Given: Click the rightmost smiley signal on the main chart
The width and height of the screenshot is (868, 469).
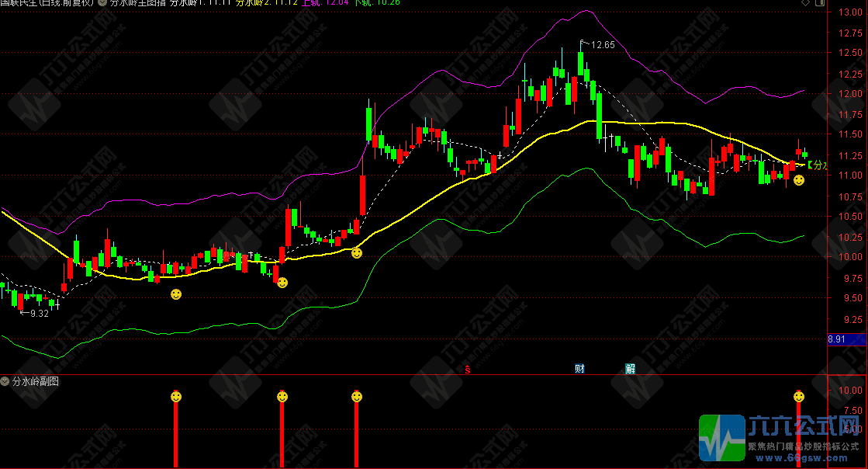Looking at the screenshot, I should point(798,180).
